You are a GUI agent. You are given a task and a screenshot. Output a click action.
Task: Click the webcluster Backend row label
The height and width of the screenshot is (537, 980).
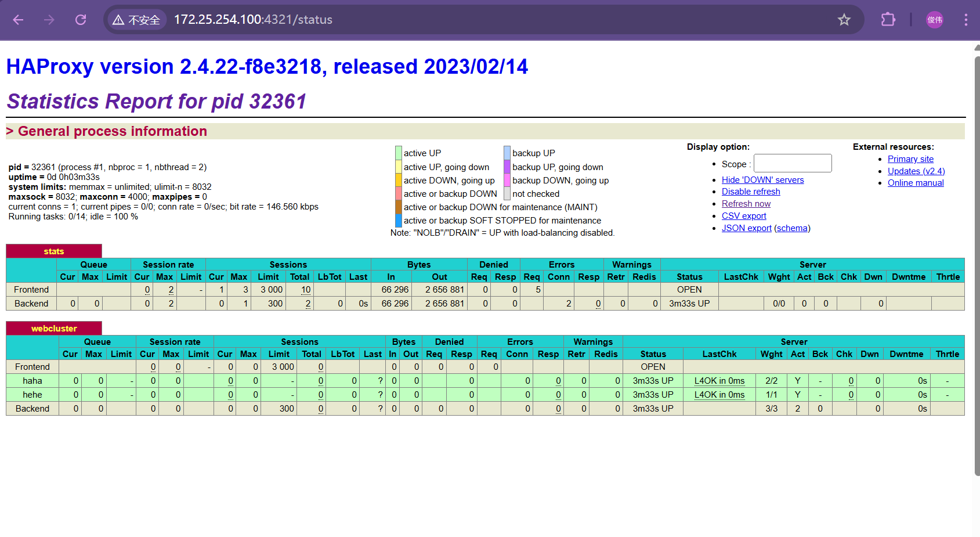[32, 409]
